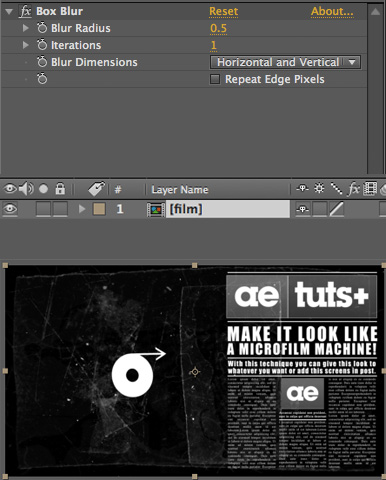Click the fx effects column header icon
Screen dimensions: 386x480
[x=354, y=189]
